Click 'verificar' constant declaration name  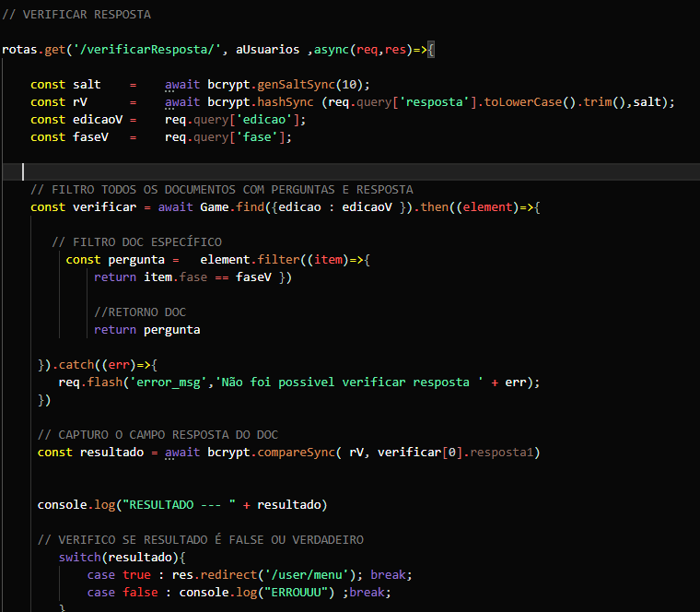coord(104,207)
